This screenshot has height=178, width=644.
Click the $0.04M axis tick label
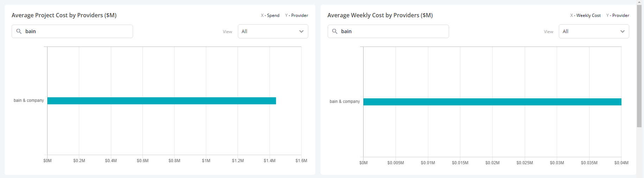click(x=621, y=163)
